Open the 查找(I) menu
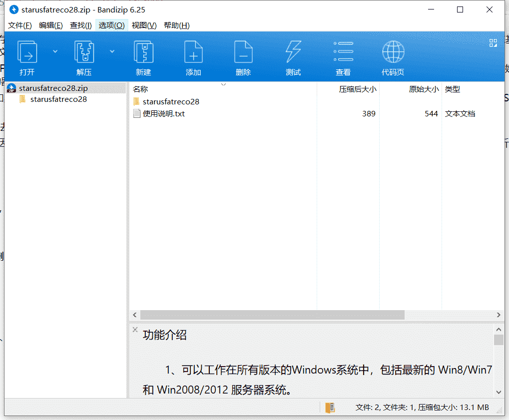509x420 pixels. (x=81, y=25)
